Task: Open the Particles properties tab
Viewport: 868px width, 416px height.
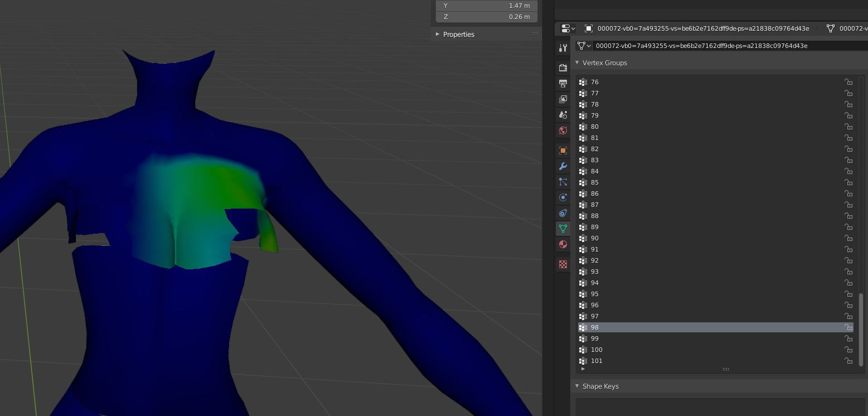Action: click(563, 182)
